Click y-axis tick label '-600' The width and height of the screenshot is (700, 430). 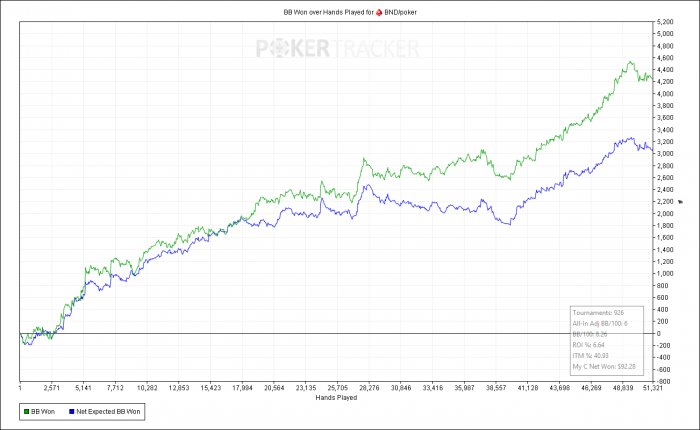point(663,370)
